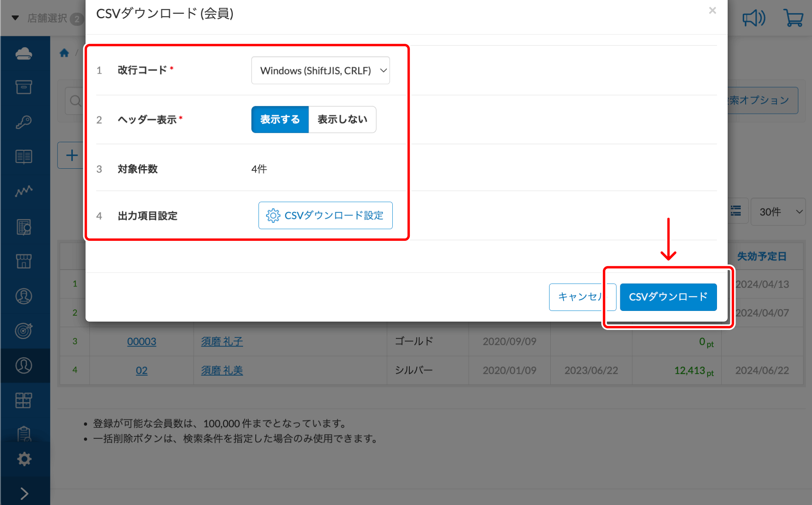This screenshot has height=505, width=812.
Task: Select 表示しない for header display
Action: pos(342,119)
